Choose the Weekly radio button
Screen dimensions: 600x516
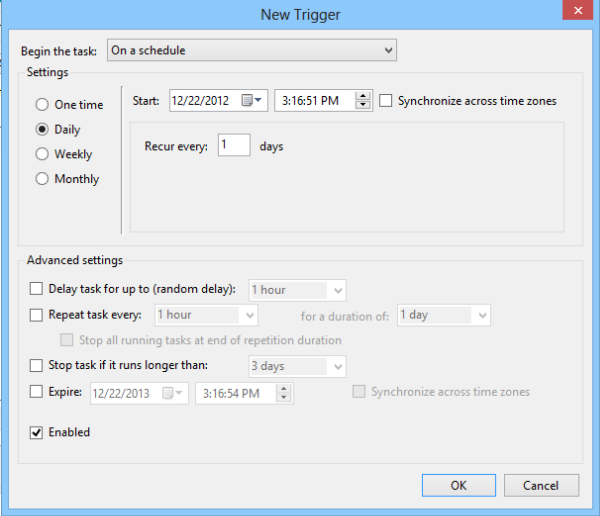pyautogui.click(x=42, y=154)
